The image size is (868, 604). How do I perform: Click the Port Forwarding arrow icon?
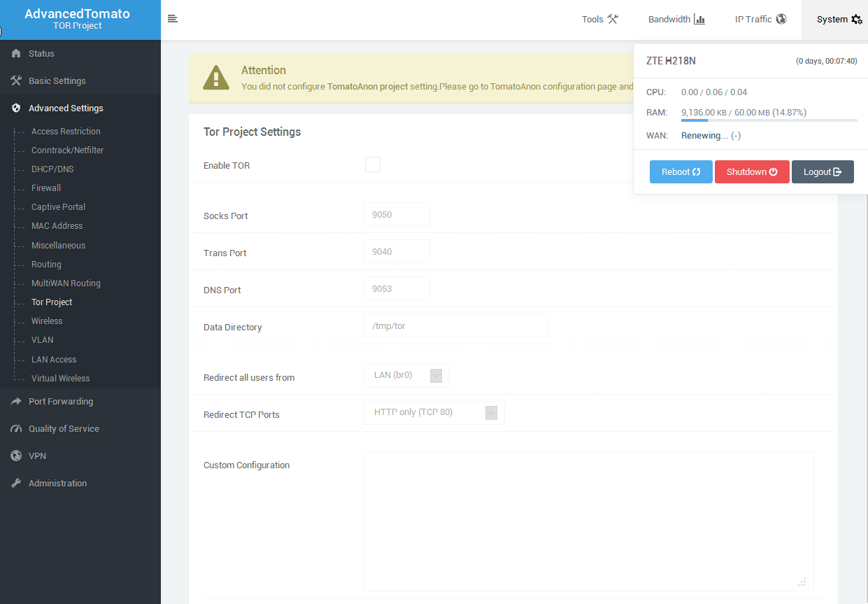[16, 401]
